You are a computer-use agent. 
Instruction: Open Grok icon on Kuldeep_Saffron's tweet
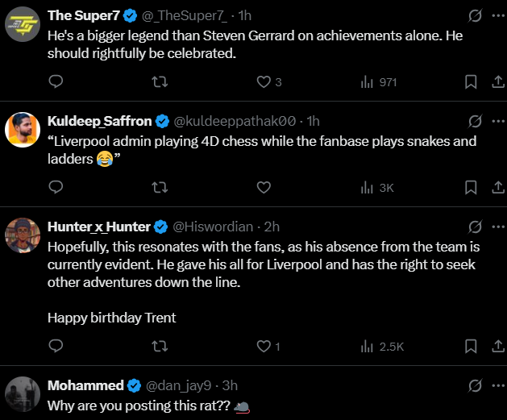click(476, 122)
